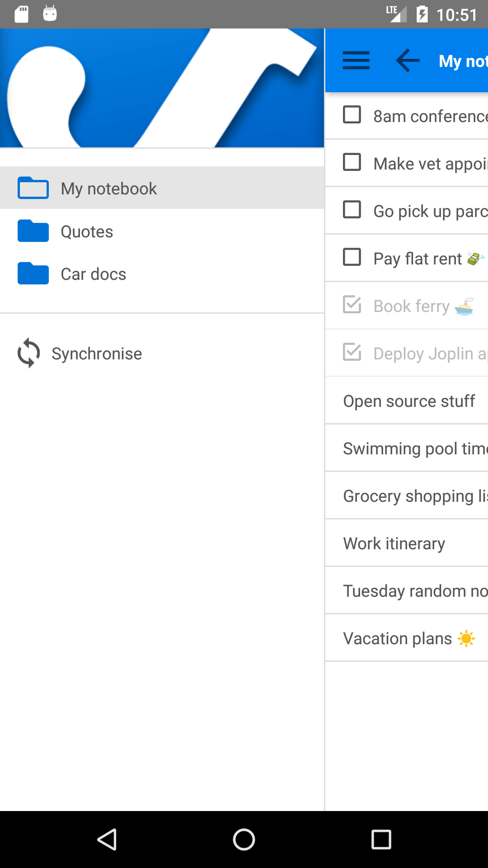Open the Quotes folder icon

(33, 231)
